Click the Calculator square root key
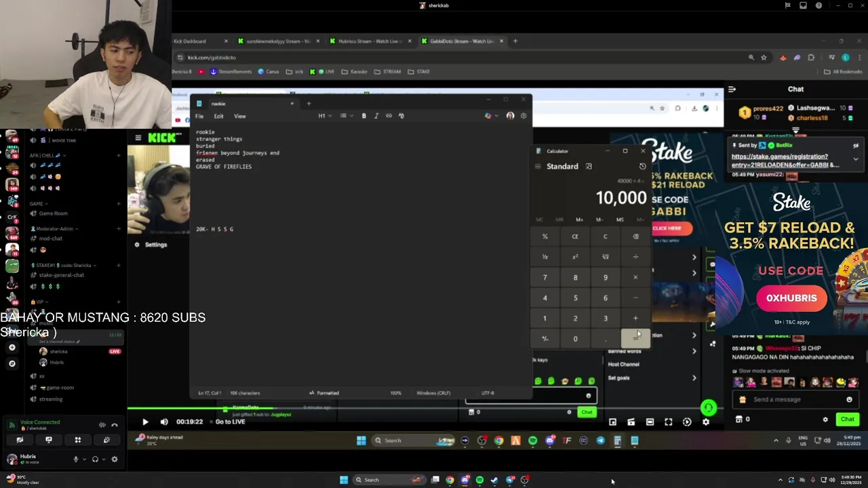This screenshot has height=488, width=868. pyautogui.click(x=606, y=257)
